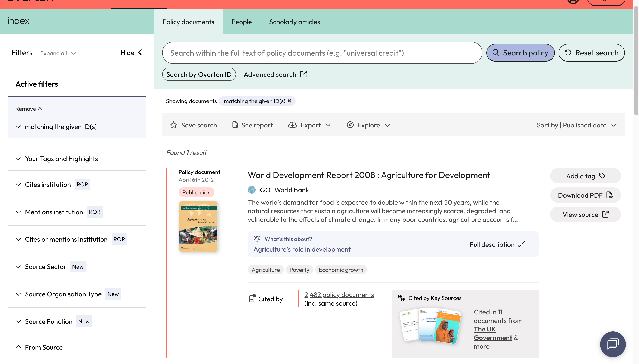The image size is (639, 364).
Task: Click the Cited by document icon
Action: click(252, 299)
